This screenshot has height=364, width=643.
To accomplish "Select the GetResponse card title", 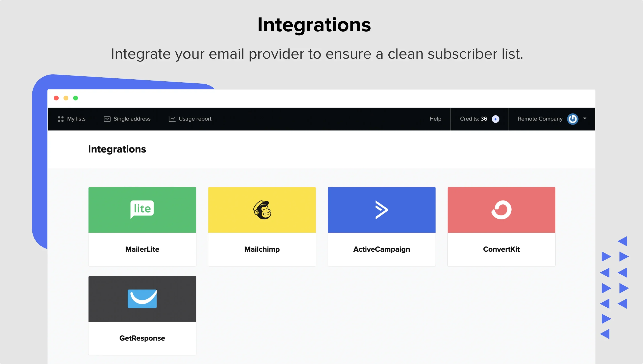I will (142, 338).
